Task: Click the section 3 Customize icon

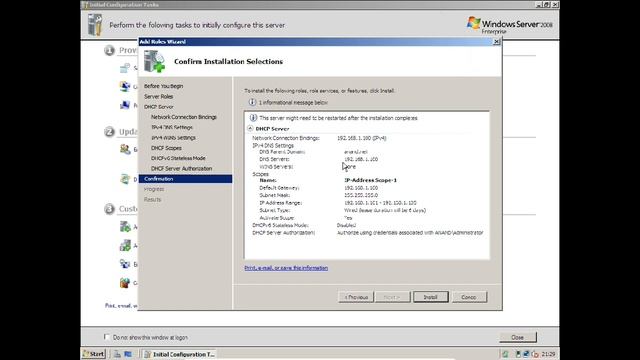Action: point(109,209)
